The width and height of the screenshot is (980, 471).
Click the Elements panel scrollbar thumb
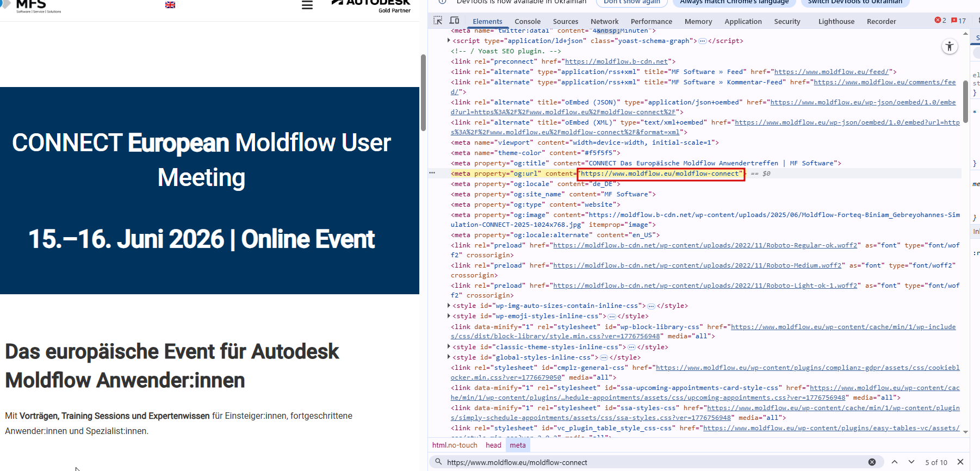click(965, 102)
